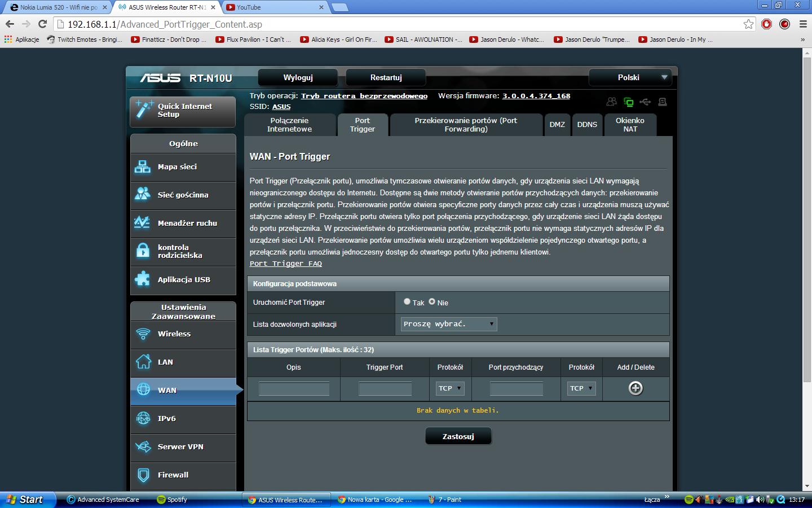Click the printer status icon in header
This screenshot has width=812, height=508.
[663, 102]
